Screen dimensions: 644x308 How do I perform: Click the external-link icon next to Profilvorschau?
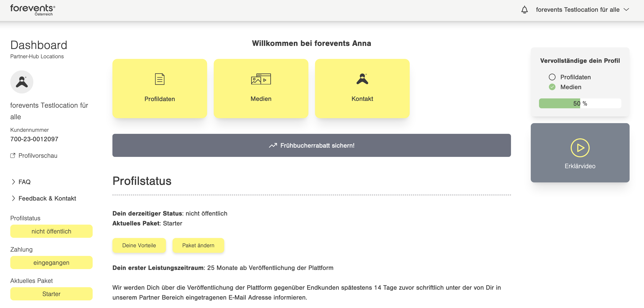[13, 155]
